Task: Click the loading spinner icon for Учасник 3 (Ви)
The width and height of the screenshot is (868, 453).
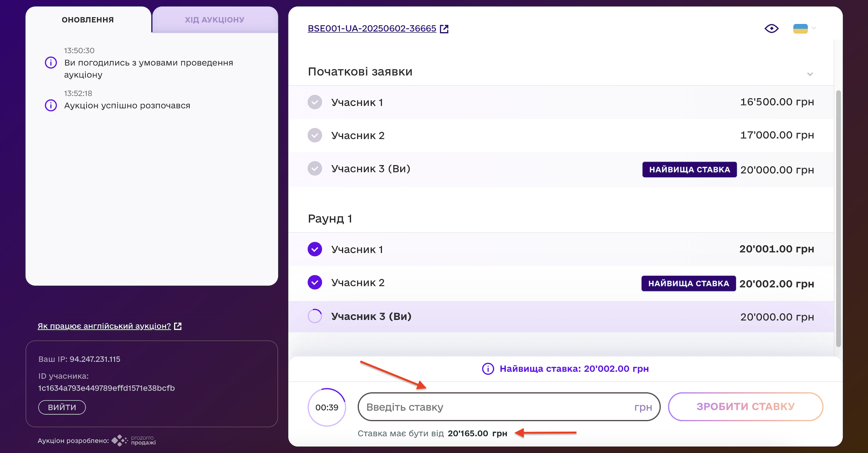Action: click(315, 316)
